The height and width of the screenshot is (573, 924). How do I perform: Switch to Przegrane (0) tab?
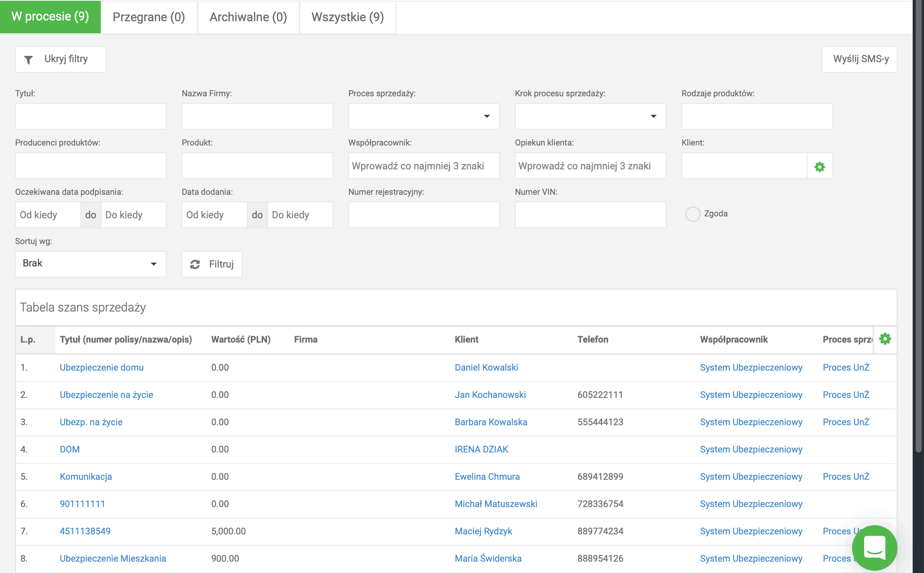149,17
